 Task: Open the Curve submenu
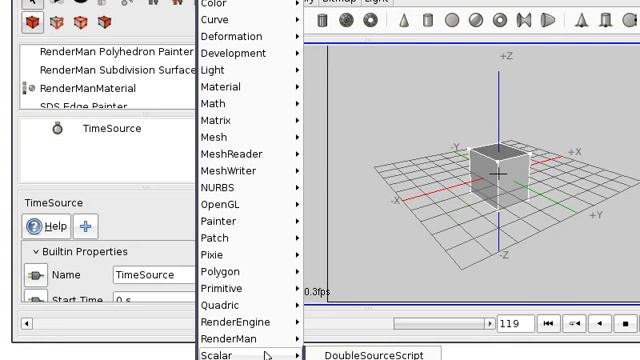250,20
